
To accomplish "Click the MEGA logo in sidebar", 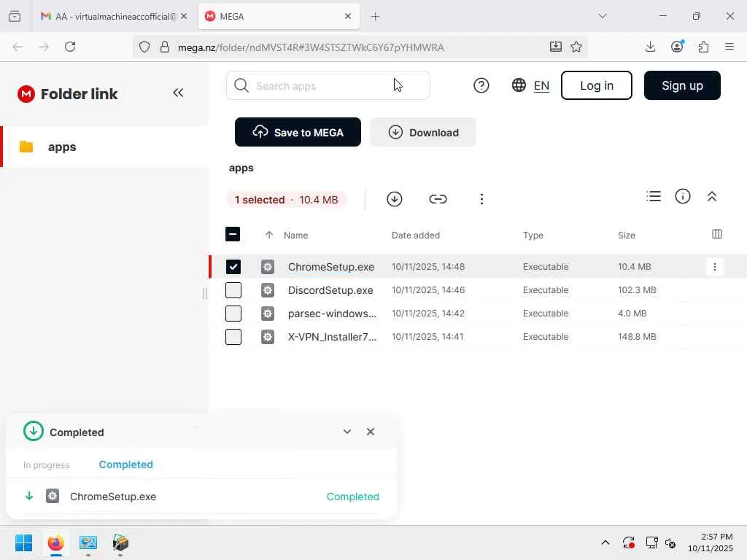I will click(26, 94).
